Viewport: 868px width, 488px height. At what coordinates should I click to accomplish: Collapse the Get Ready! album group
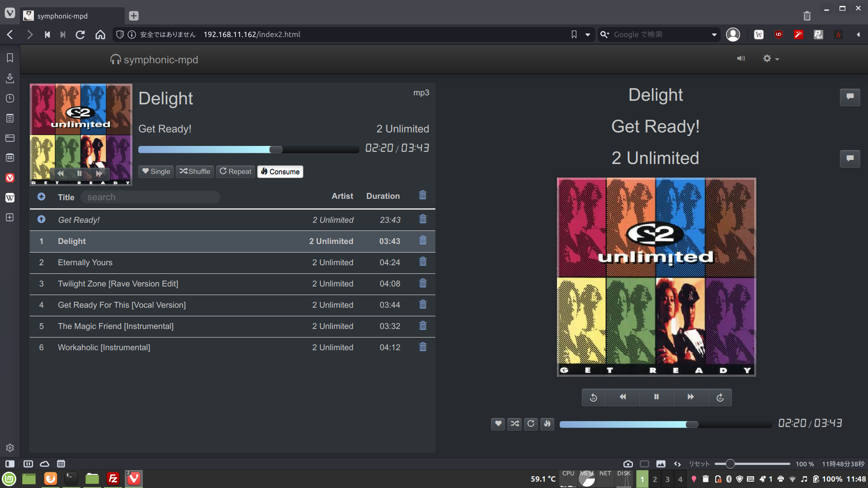[41, 219]
